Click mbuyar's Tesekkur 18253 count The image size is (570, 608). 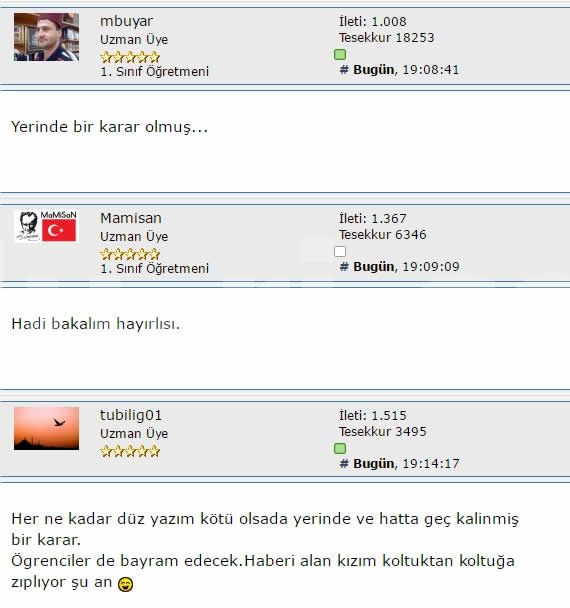387,38
